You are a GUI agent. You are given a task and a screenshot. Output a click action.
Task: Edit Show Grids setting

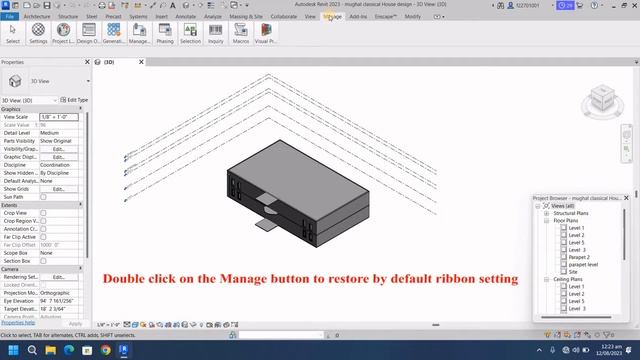coord(59,189)
